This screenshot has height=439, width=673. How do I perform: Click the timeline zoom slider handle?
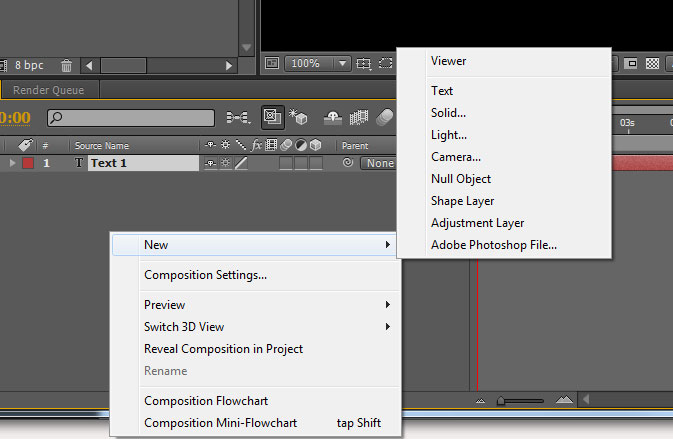(500, 400)
